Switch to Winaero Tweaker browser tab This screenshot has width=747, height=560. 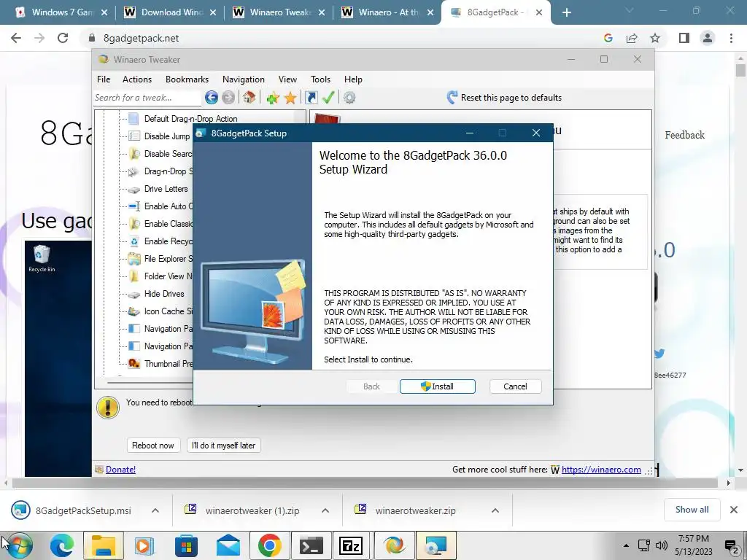point(279,12)
